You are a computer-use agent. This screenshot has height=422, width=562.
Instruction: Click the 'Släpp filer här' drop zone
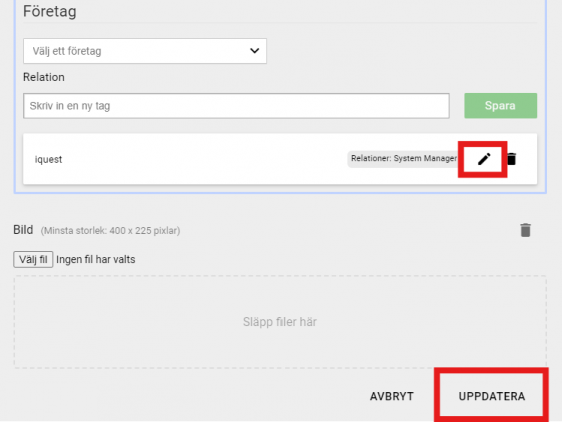point(280,322)
